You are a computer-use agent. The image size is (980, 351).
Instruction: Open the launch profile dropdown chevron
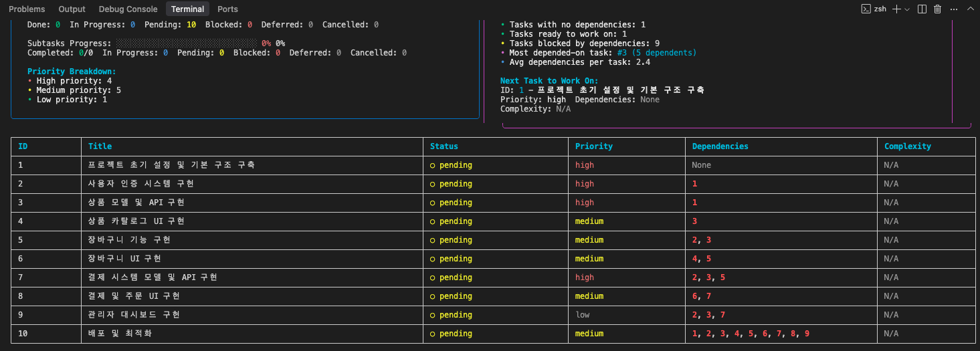pyautogui.click(x=907, y=9)
